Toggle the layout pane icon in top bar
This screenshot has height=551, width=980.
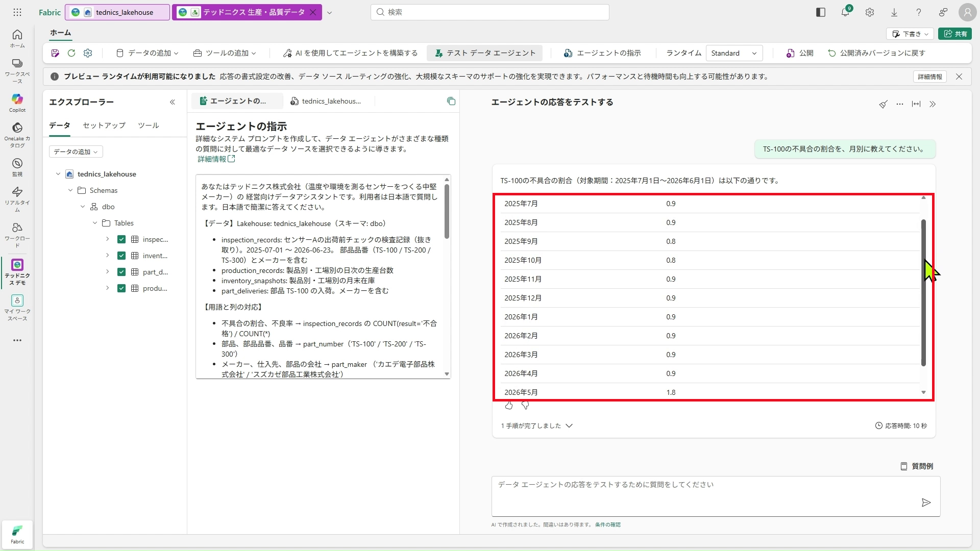pyautogui.click(x=821, y=12)
